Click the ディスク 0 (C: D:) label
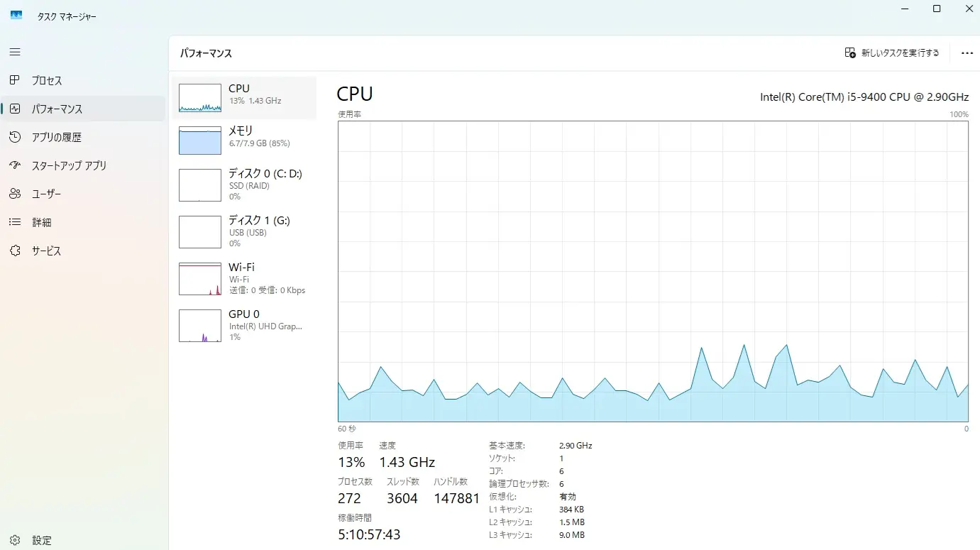The height and width of the screenshot is (550, 980). point(265,174)
